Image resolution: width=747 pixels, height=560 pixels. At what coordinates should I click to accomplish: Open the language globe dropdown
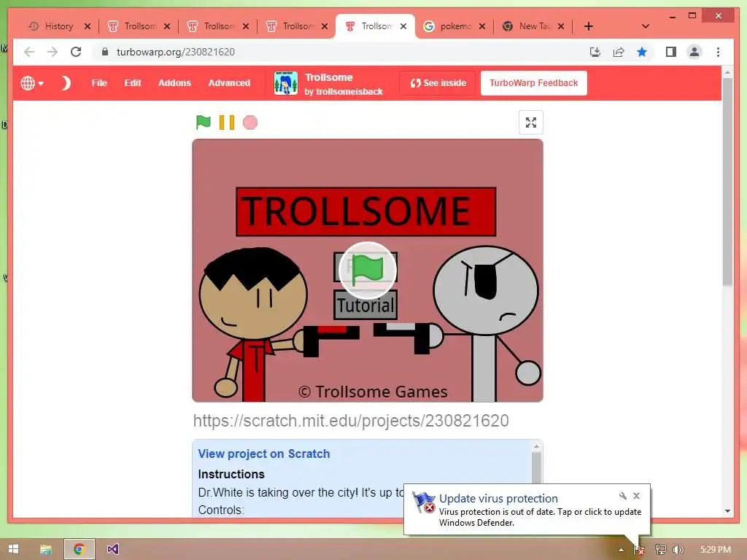[x=32, y=83]
